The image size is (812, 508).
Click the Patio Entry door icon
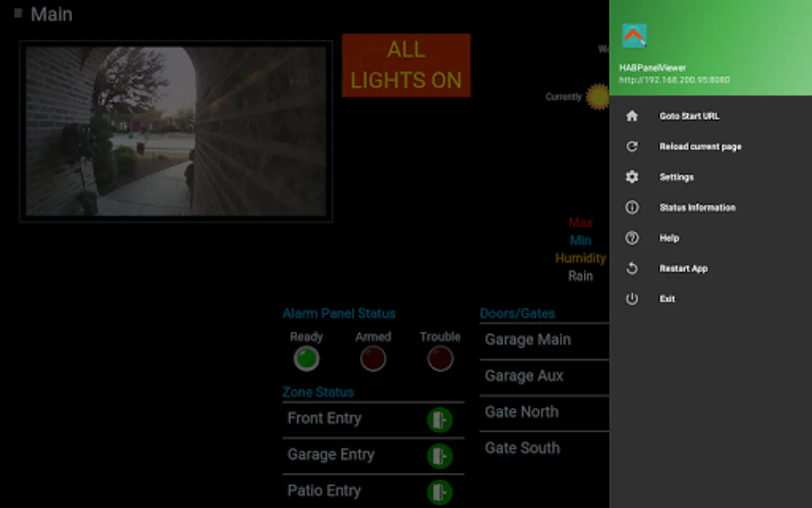pos(439,492)
